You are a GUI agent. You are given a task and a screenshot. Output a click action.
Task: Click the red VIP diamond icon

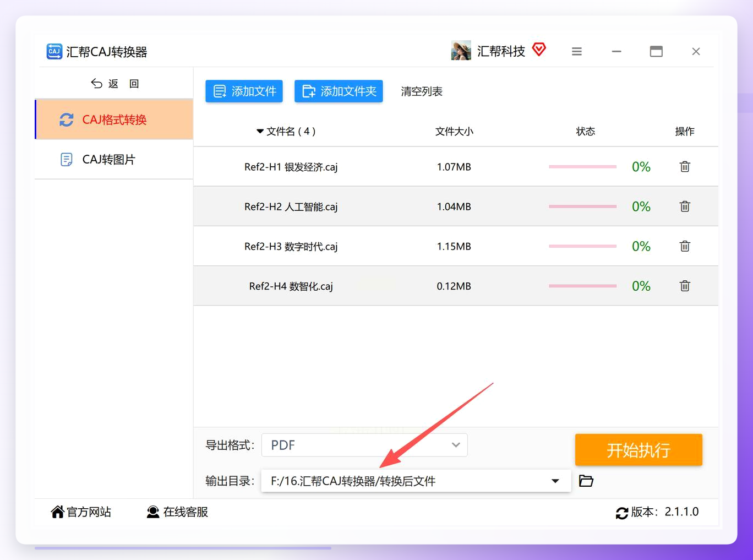pyautogui.click(x=539, y=50)
